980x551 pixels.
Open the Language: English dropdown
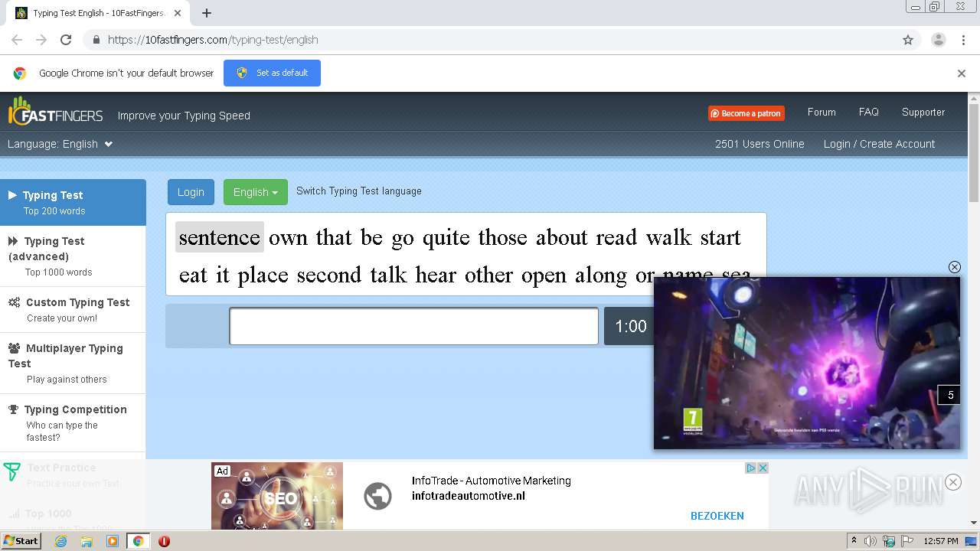tap(60, 144)
